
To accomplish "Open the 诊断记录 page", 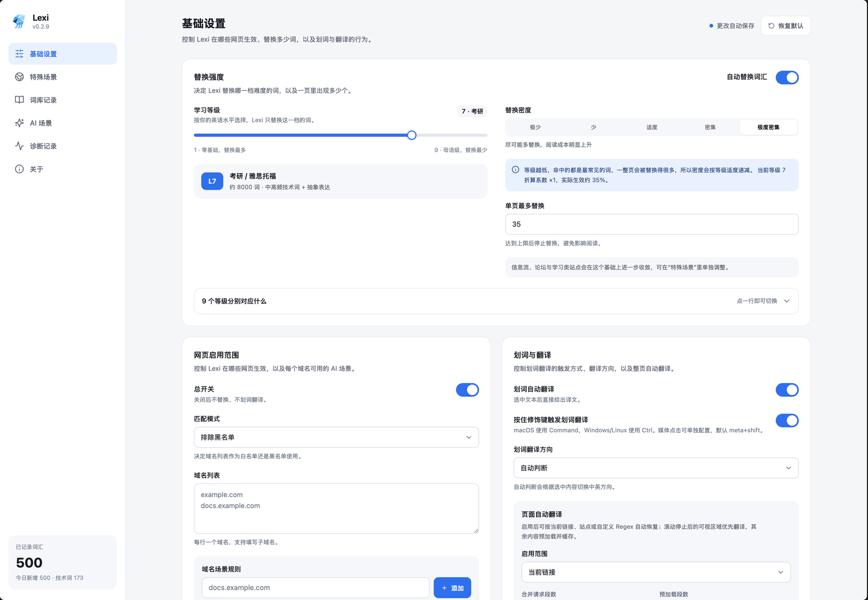I will 62,146.
